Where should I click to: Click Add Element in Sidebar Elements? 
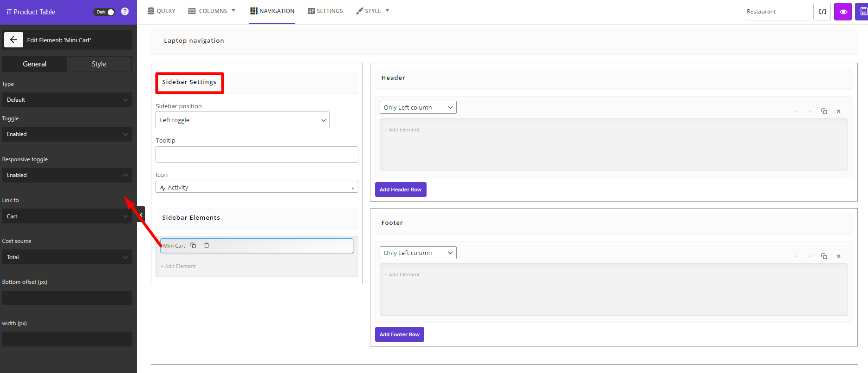[178, 266]
